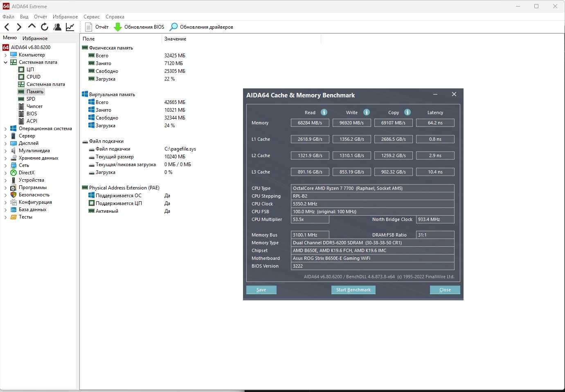This screenshot has width=565, height=392.
Task: Expand the Мультимедиа tree node
Action: [x=5, y=151]
